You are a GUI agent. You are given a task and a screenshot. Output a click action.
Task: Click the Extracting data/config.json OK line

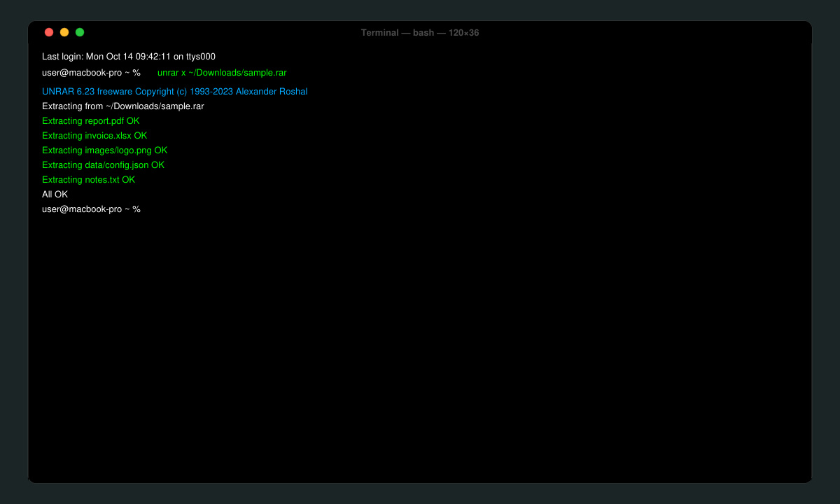(104, 165)
